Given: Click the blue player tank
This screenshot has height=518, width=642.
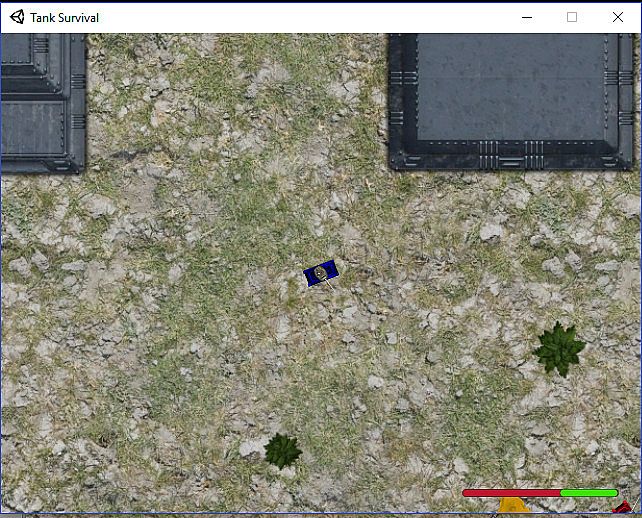Looking at the screenshot, I should pyautogui.click(x=321, y=273).
